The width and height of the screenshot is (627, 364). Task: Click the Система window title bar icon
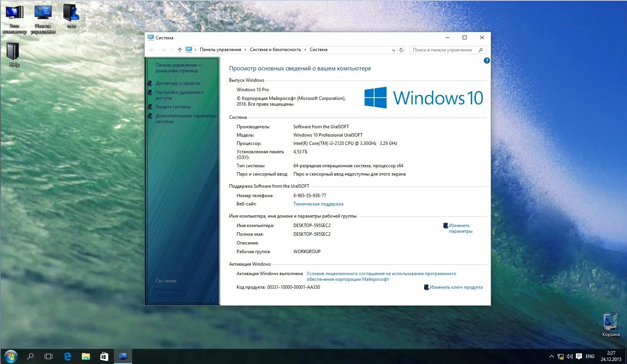(x=151, y=37)
